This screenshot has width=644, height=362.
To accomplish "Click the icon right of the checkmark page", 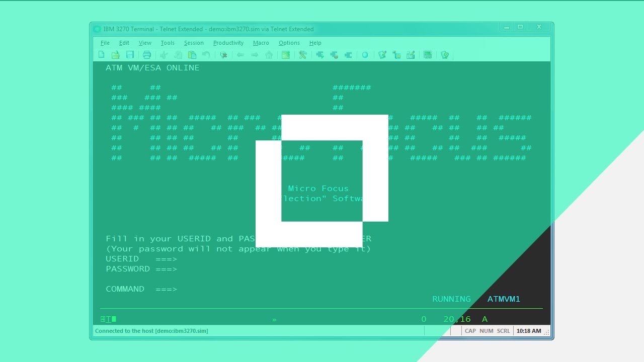I will [x=396, y=55].
